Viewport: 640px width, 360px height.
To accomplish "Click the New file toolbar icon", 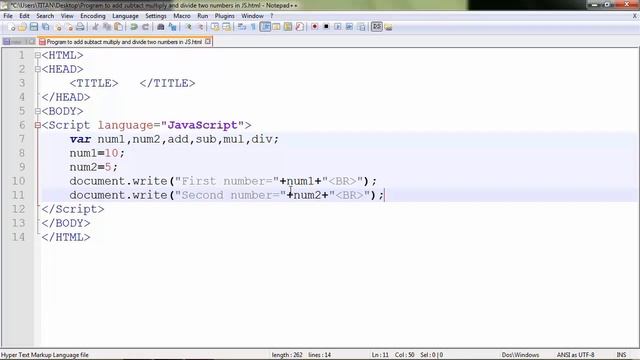I will point(11,27).
